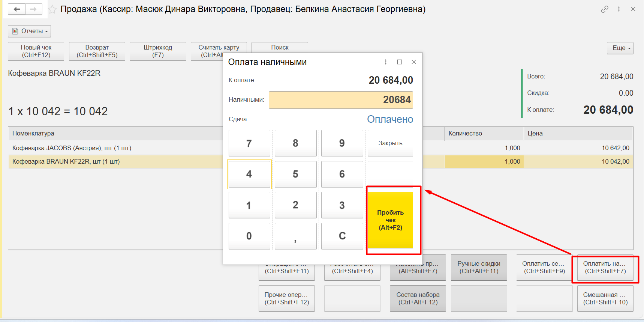Click the Наличными amount input field
The image size is (644, 322).
tap(341, 100)
